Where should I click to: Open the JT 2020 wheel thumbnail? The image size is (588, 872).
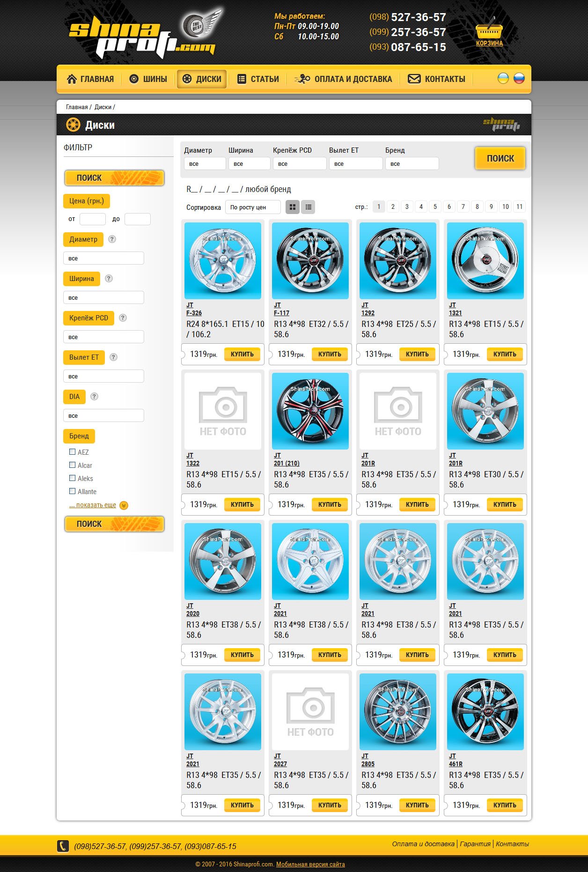coord(223,562)
